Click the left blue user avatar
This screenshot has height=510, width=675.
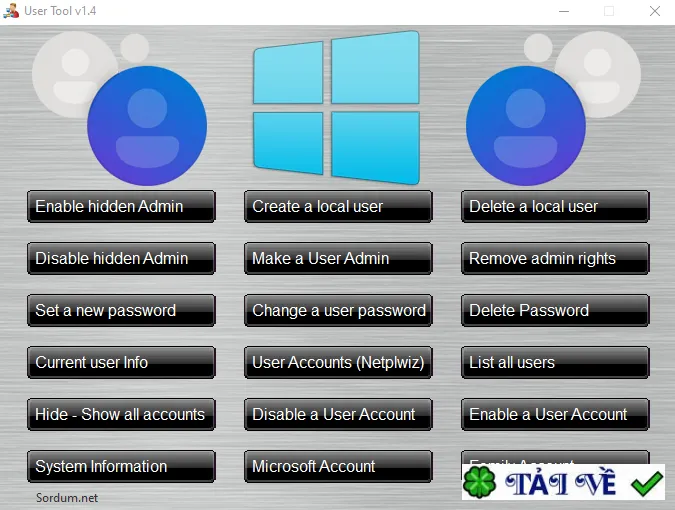147,126
